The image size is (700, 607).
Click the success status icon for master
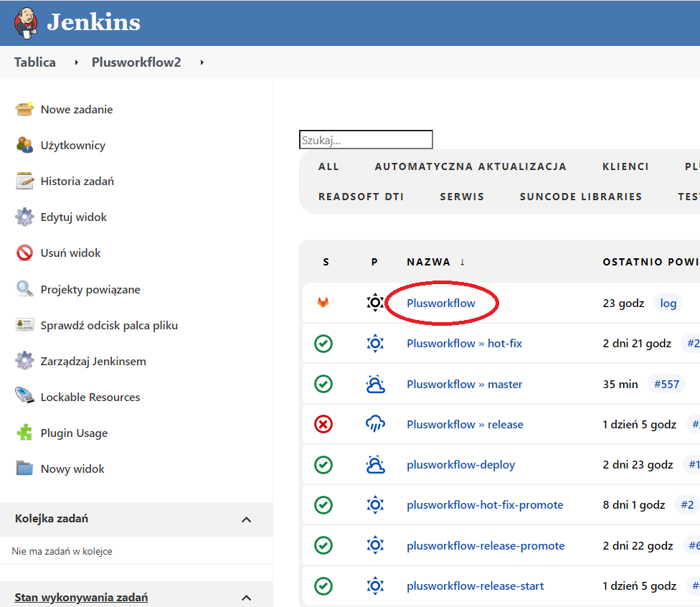pos(323,384)
